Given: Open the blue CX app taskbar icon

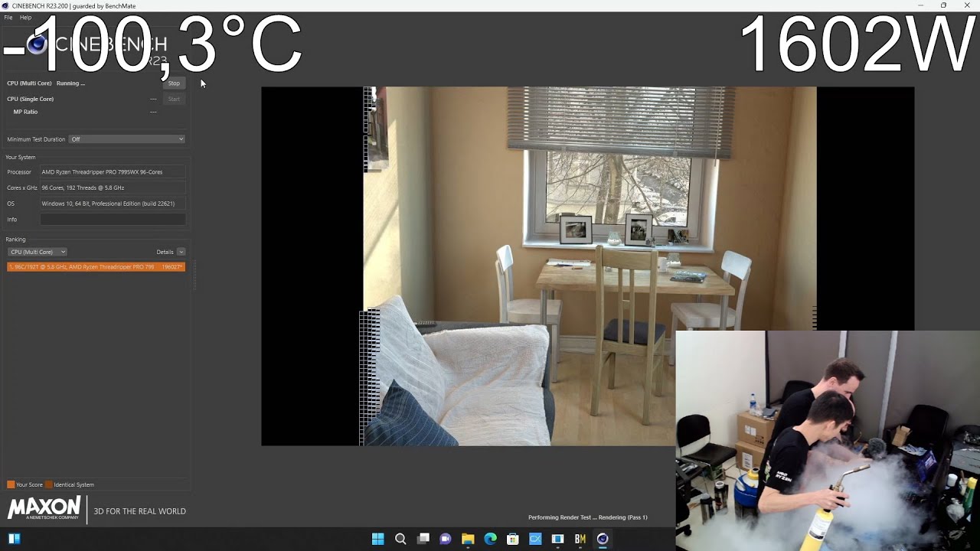Looking at the screenshot, I should [x=535, y=539].
